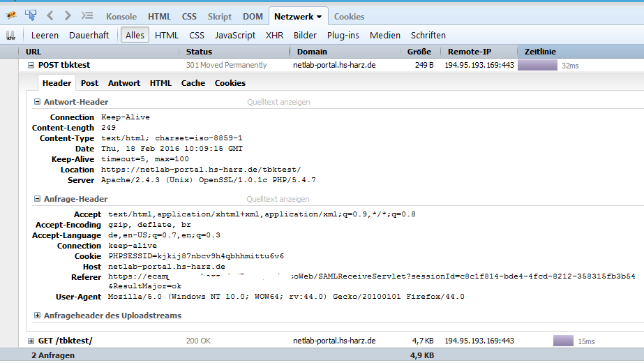644x363 pixels.
Task: Click the back arrow in Firebug toolbar
Action: pos(50,15)
